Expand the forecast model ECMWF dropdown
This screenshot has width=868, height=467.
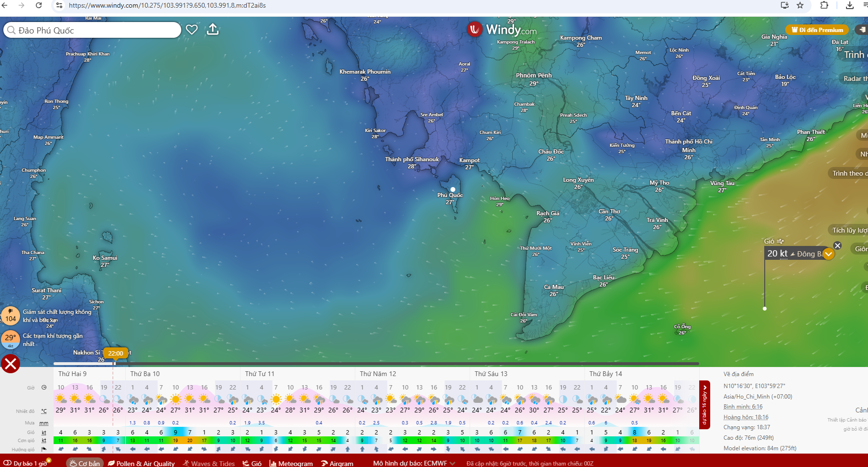(x=452, y=463)
